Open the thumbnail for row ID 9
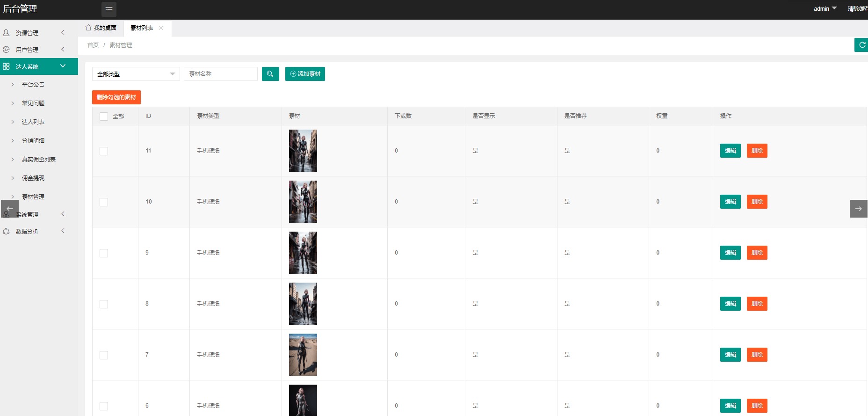868x416 pixels. click(x=303, y=253)
